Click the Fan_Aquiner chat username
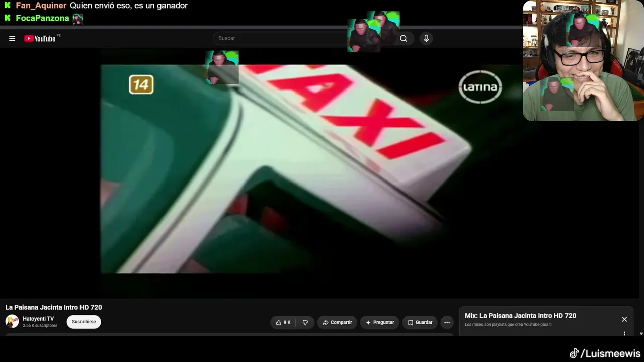 [41, 6]
